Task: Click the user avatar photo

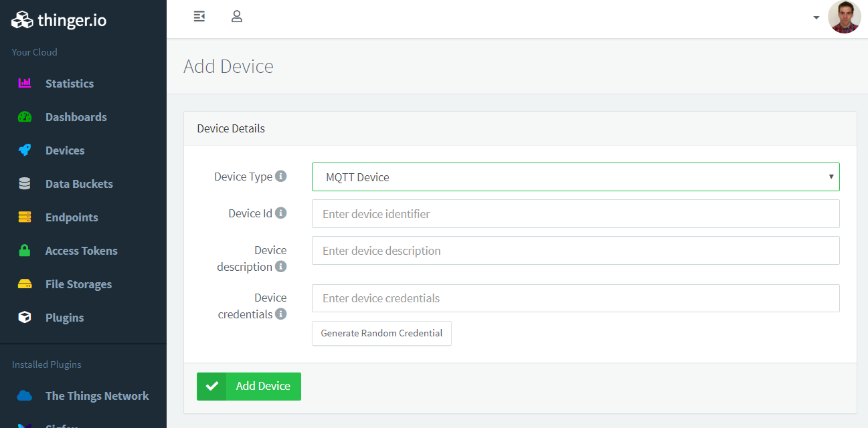Action: pos(844,17)
